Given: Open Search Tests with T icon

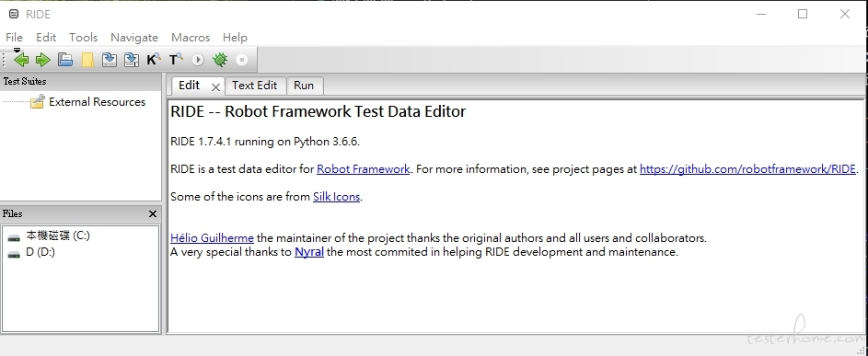Looking at the screenshot, I should coord(176,60).
